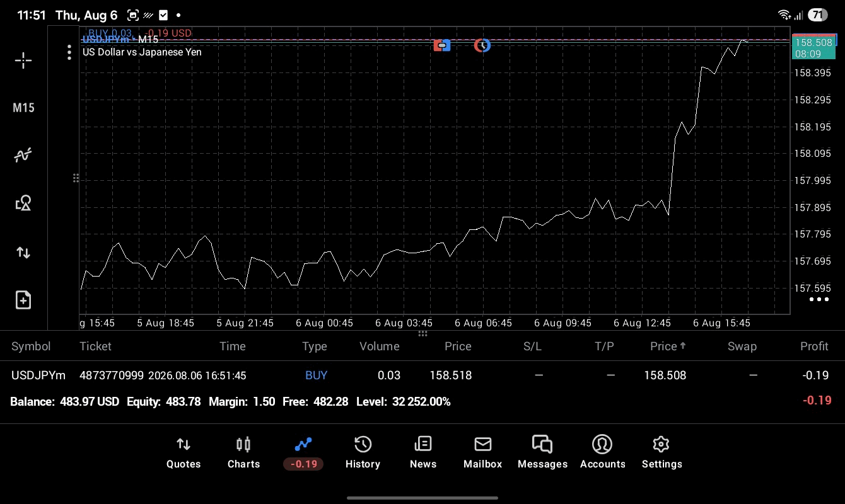The height and width of the screenshot is (504, 845).
Task: Tap the trade arrows icon in sidebar
Action: (x=23, y=253)
